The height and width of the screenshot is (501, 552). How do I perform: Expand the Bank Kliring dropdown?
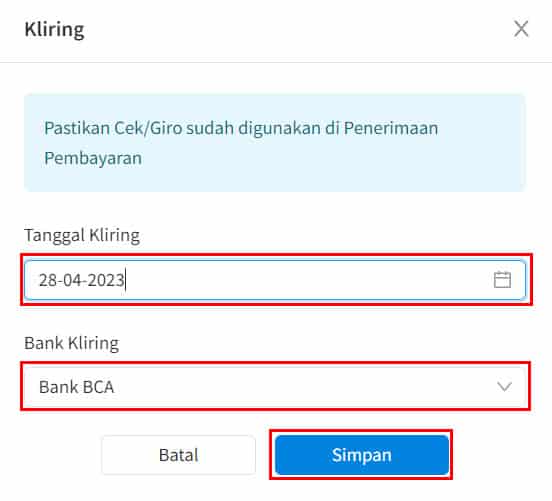(275, 387)
